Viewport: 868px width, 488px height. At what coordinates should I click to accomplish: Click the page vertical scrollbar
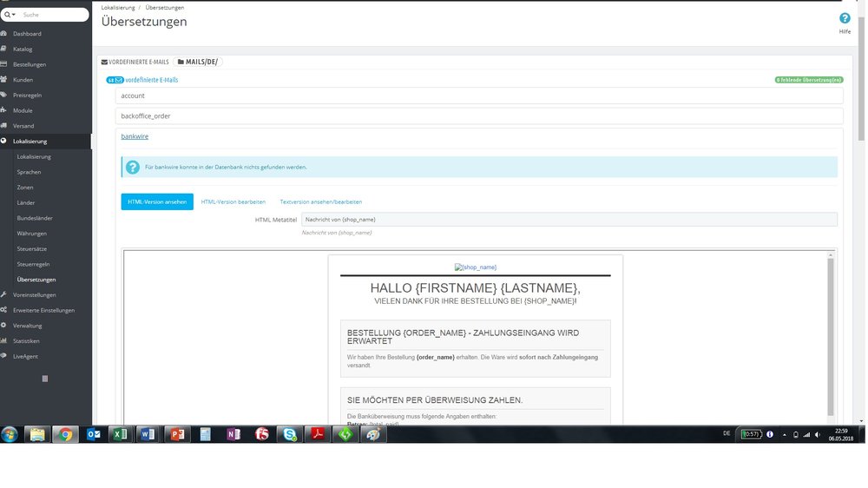tap(861, 77)
